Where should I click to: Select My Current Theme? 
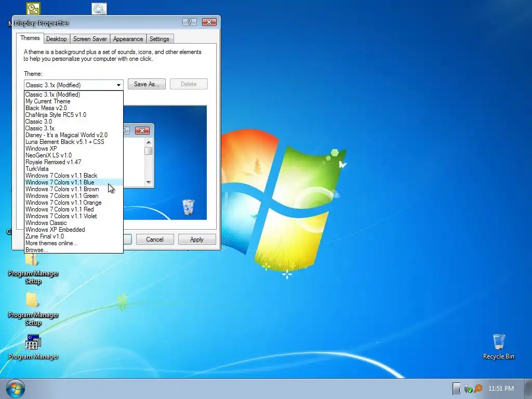click(74, 101)
